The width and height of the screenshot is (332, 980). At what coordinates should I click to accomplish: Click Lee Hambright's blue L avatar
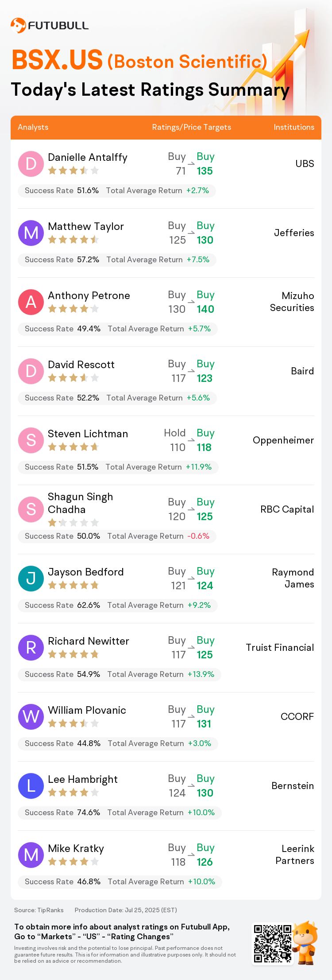31,786
